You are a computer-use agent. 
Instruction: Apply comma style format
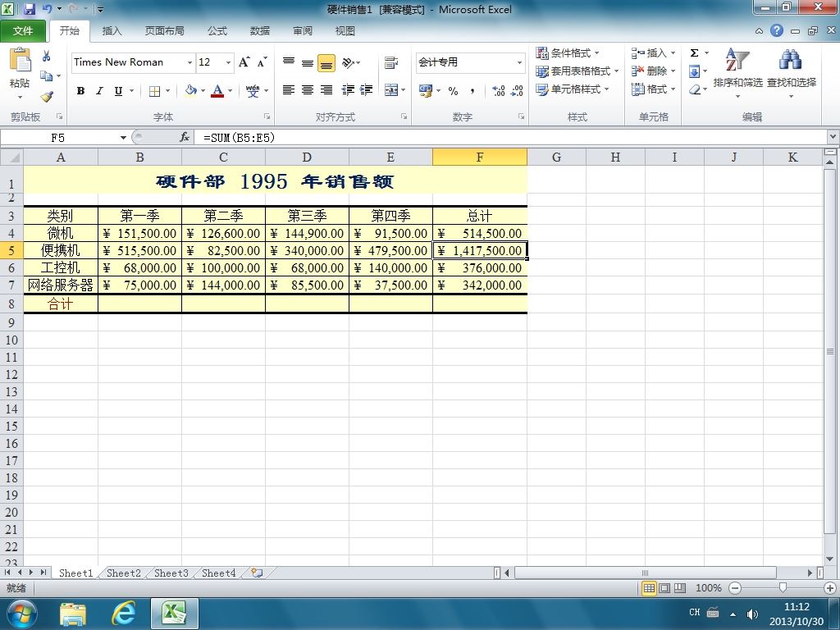tap(472, 90)
